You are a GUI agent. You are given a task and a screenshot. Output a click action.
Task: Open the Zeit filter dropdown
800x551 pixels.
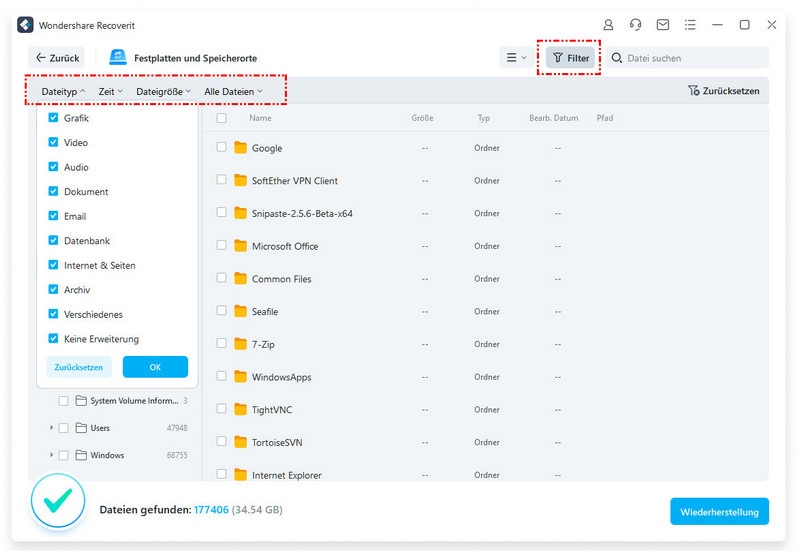coord(111,91)
